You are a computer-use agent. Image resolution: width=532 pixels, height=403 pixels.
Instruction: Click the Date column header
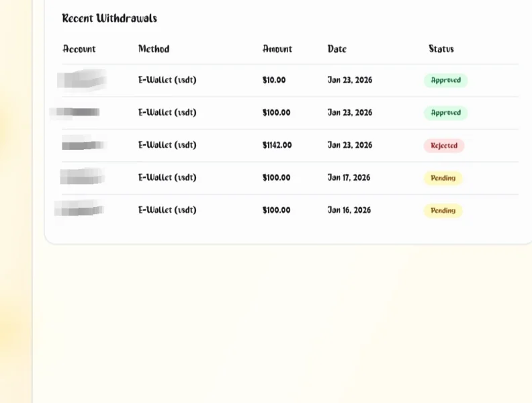(337, 49)
